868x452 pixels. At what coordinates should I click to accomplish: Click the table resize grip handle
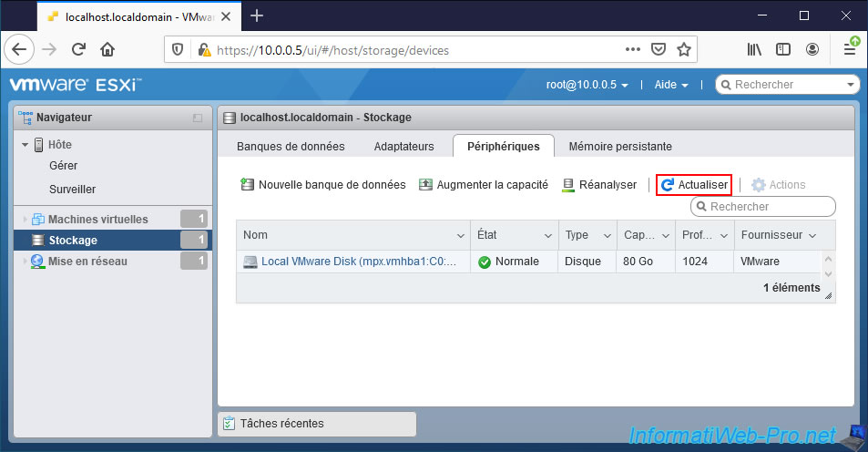click(828, 296)
